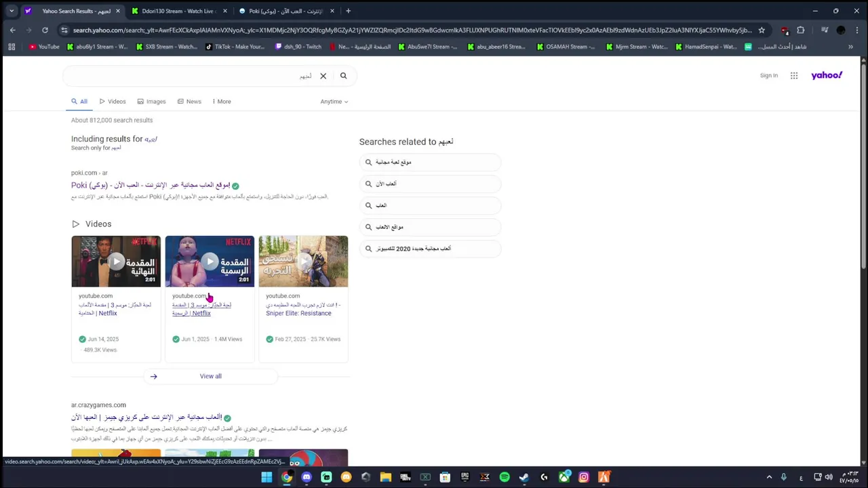The image size is (868, 488).
Task: Click Sign in link
Action: click(769, 75)
